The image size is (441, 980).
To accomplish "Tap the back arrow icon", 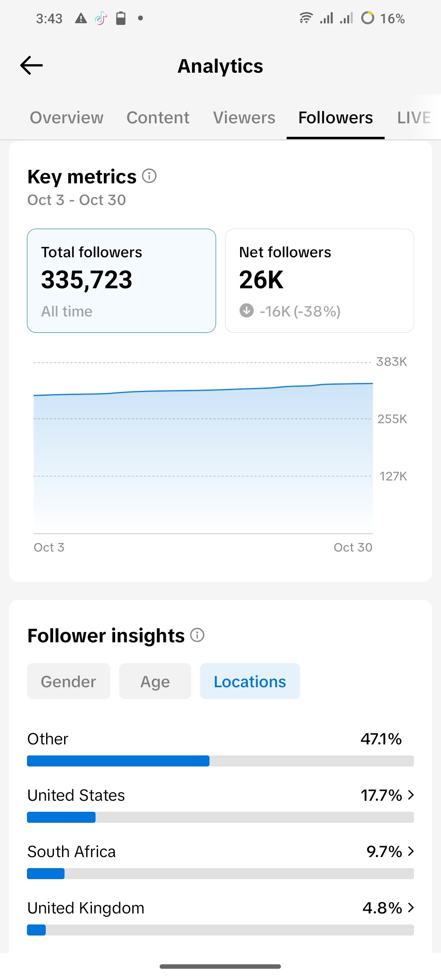I will point(31,65).
